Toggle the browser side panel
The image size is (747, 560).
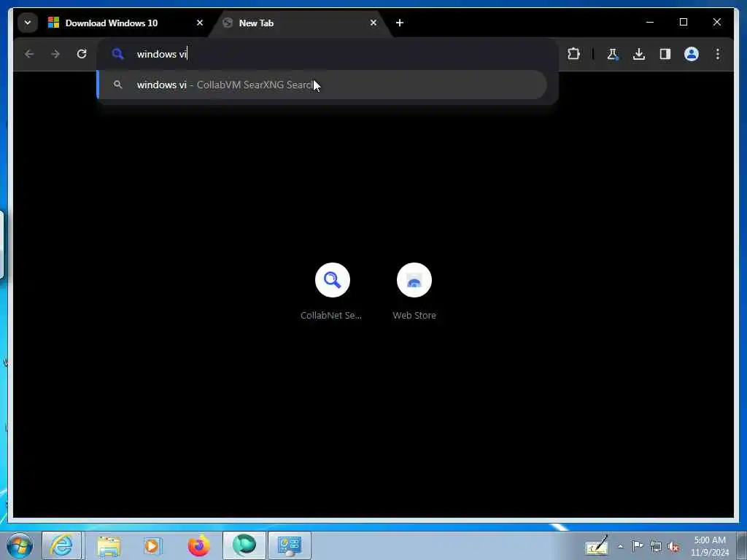click(665, 54)
